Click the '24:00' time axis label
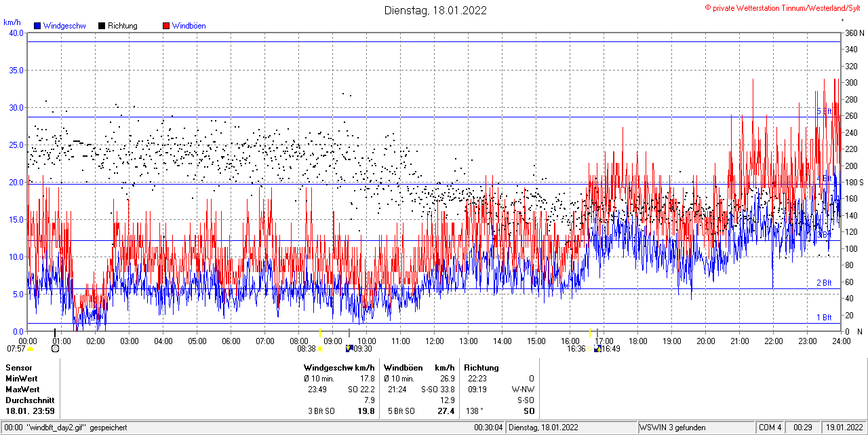The width and height of the screenshot is (868, 435). pyautogui.click(x=841, y=341)
